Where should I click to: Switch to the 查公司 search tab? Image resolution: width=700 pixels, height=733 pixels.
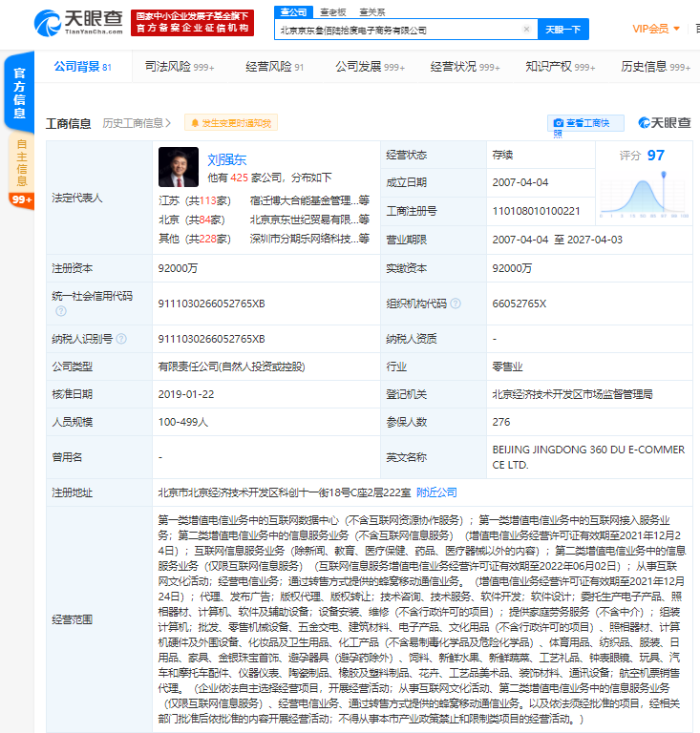(293, 12)
